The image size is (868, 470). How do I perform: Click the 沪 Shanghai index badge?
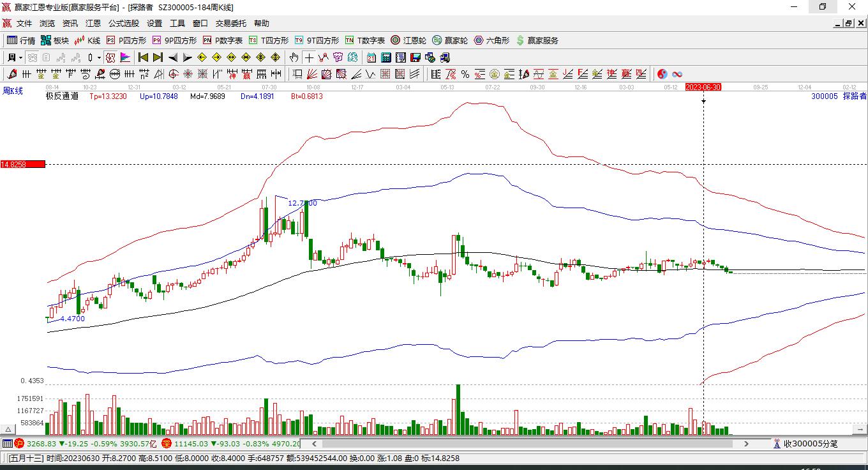click(19, 443)
